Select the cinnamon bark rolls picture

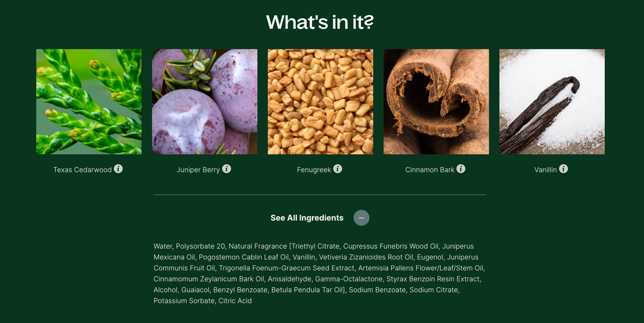click(x=436, y=102)
